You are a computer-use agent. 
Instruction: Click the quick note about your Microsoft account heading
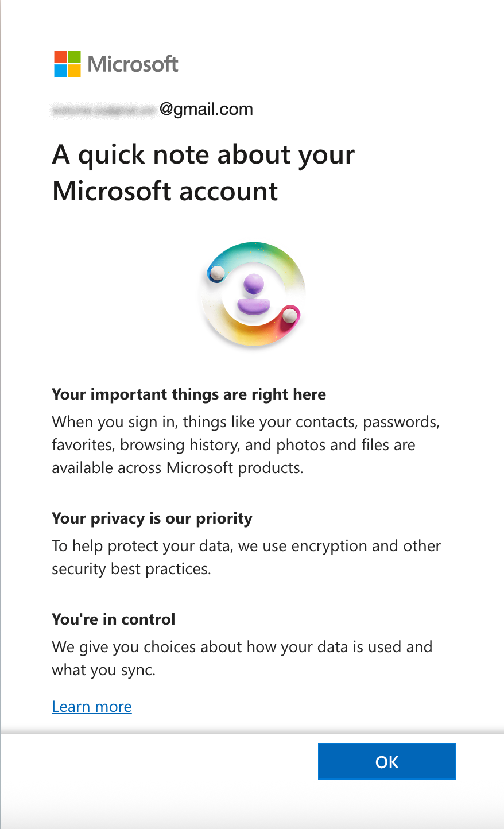click(x=203, y=172)
